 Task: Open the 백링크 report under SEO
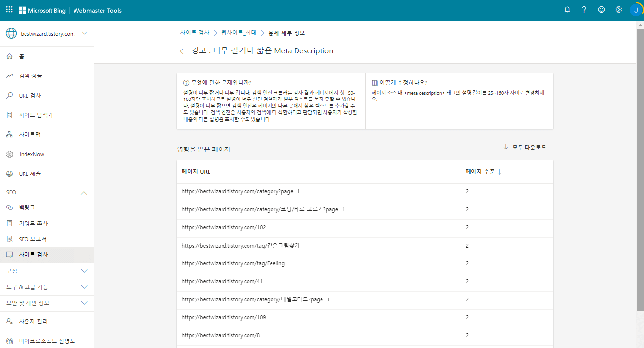pyautogui.click(x=29, y=207)
